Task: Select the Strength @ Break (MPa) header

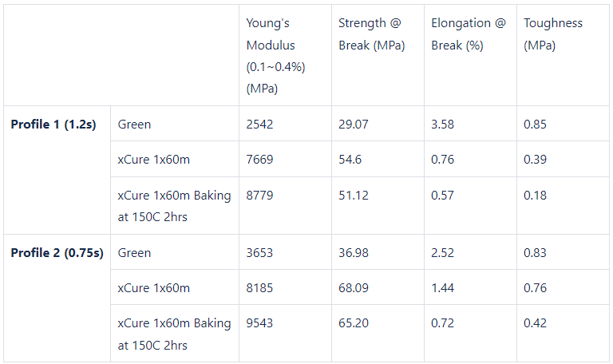Action: [371, 34]
